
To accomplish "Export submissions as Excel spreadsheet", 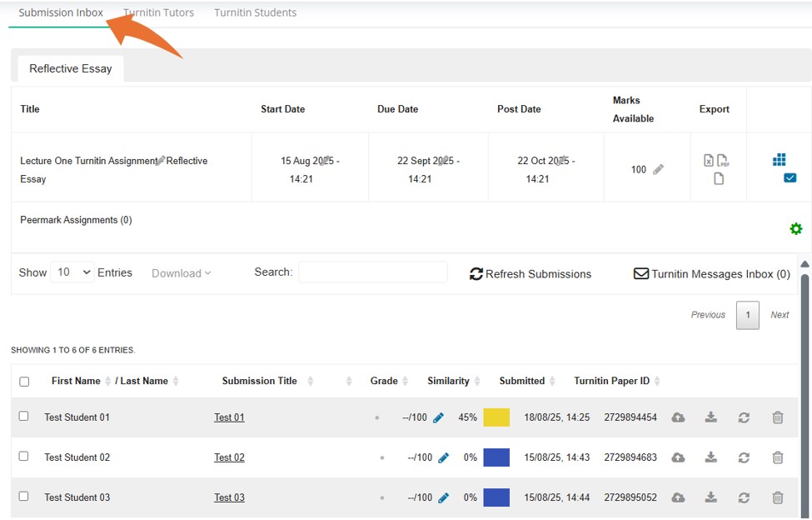I will pyautogui.click(x=709, y=161).
